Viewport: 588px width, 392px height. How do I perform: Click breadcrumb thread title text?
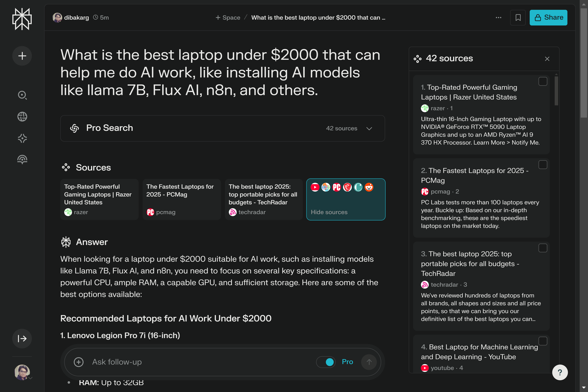point(318,18)
